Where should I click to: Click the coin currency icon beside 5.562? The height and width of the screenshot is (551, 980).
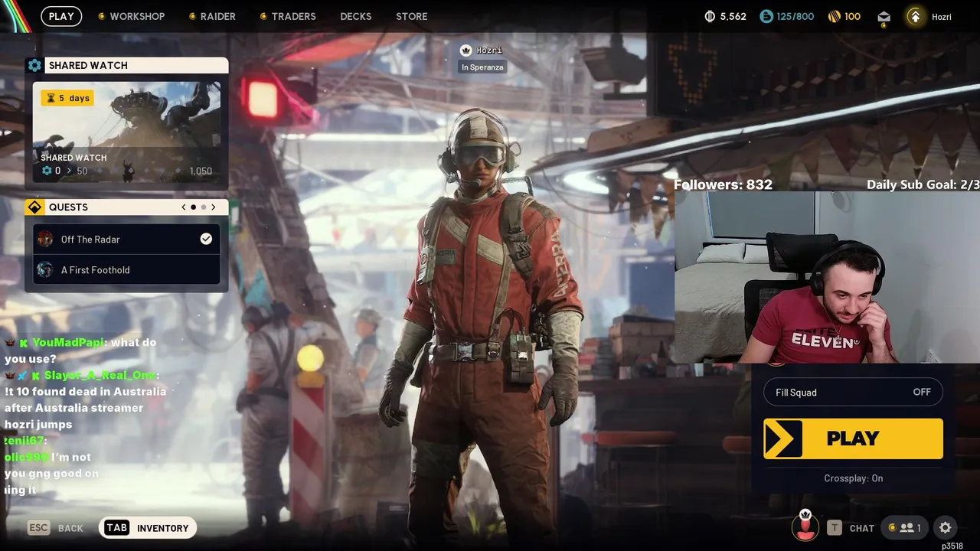click(710, 16)
